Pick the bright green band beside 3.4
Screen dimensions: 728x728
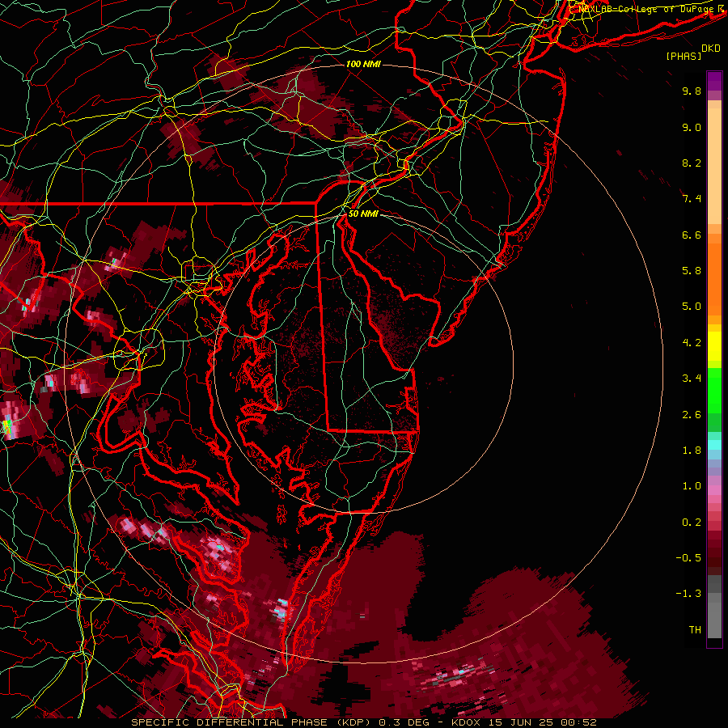pos(714,389)
